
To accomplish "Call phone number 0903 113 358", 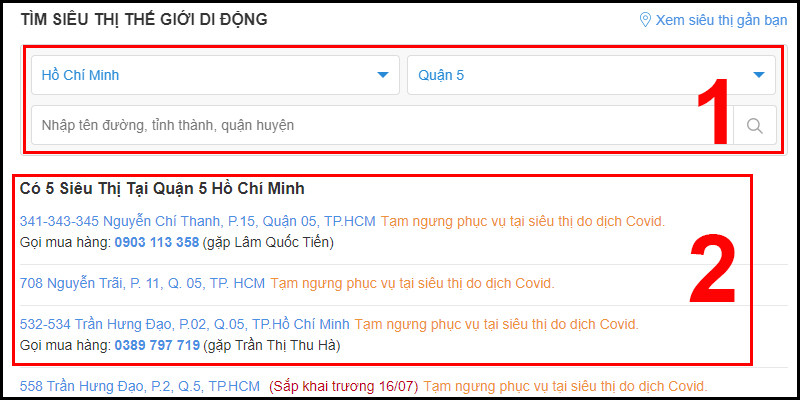I will coord(157,243).
